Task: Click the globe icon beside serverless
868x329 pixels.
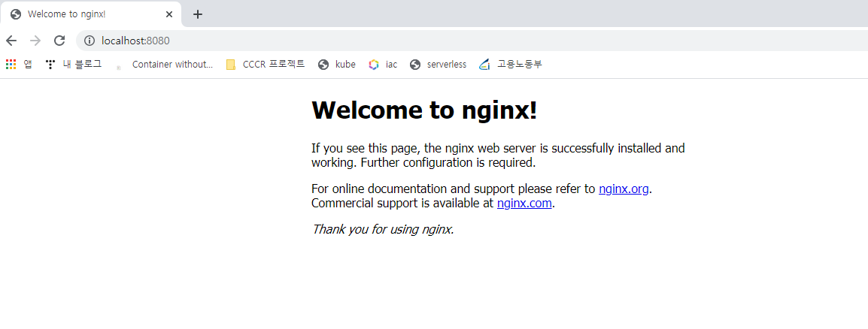Action: click(x=416, y=65)
